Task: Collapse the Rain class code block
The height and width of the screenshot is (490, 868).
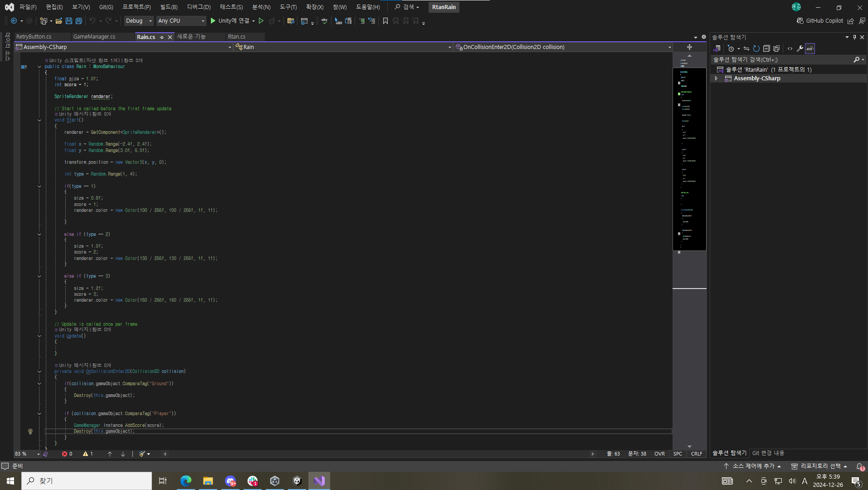Action: pyautogui.click(x=39, y=67)
